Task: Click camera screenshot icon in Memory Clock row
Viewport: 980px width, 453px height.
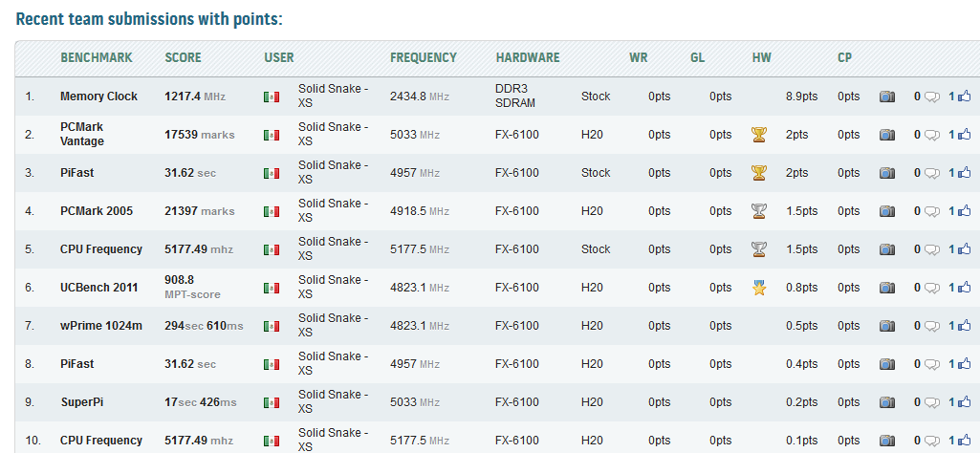Action: pyautogui.click(x=886, y=97)
